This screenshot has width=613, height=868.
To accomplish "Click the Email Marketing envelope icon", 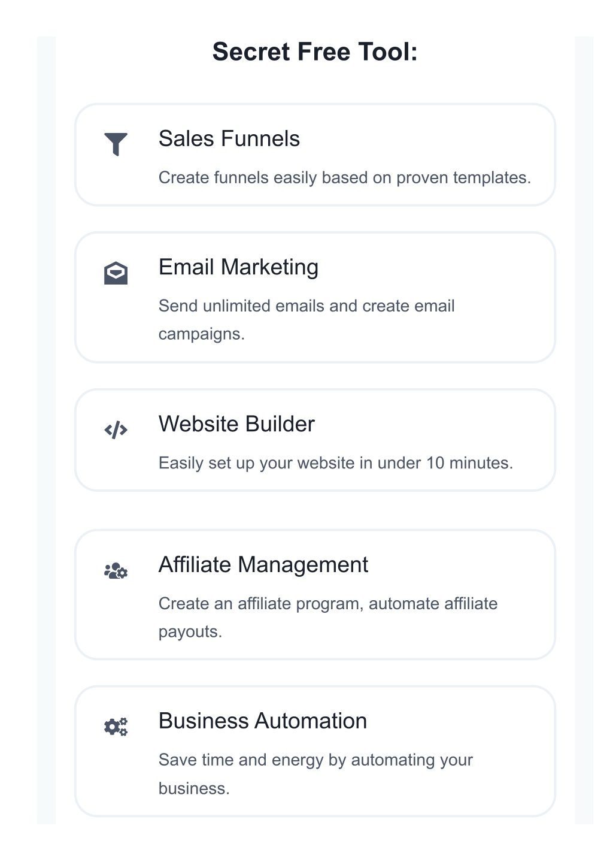I will 116,273.
